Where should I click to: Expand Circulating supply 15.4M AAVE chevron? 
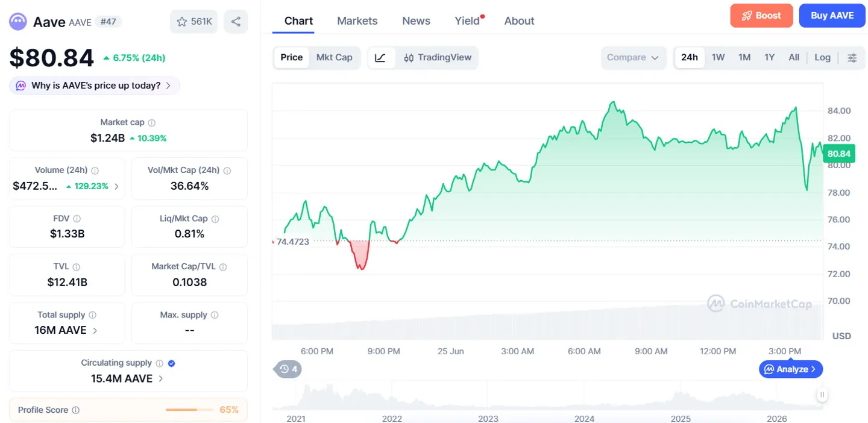161,378
